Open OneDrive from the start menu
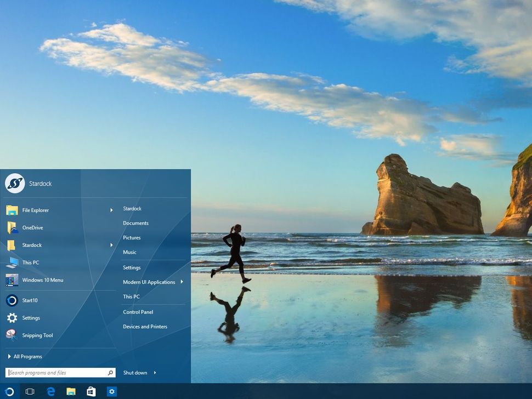 tap(33, 227)
